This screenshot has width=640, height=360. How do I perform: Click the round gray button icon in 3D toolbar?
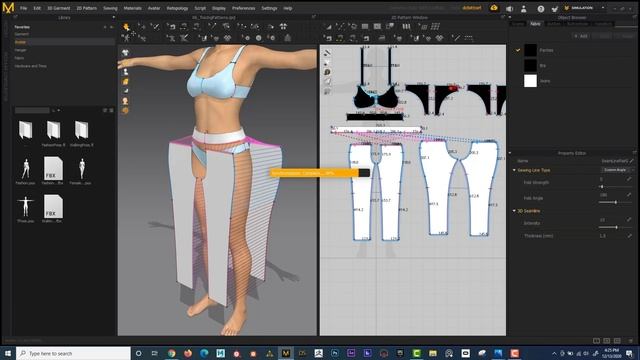click(x=258, y=38)
